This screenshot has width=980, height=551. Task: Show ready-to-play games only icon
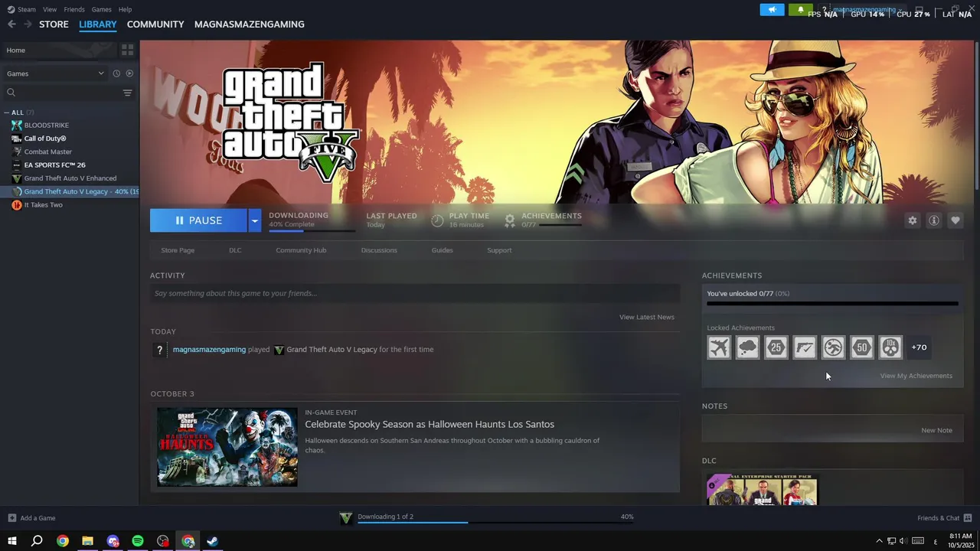[x=129, y=73]
